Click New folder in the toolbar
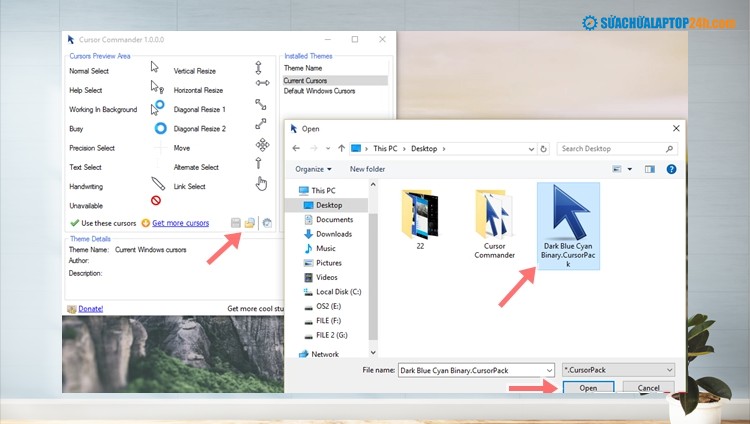 pos(367,169)
